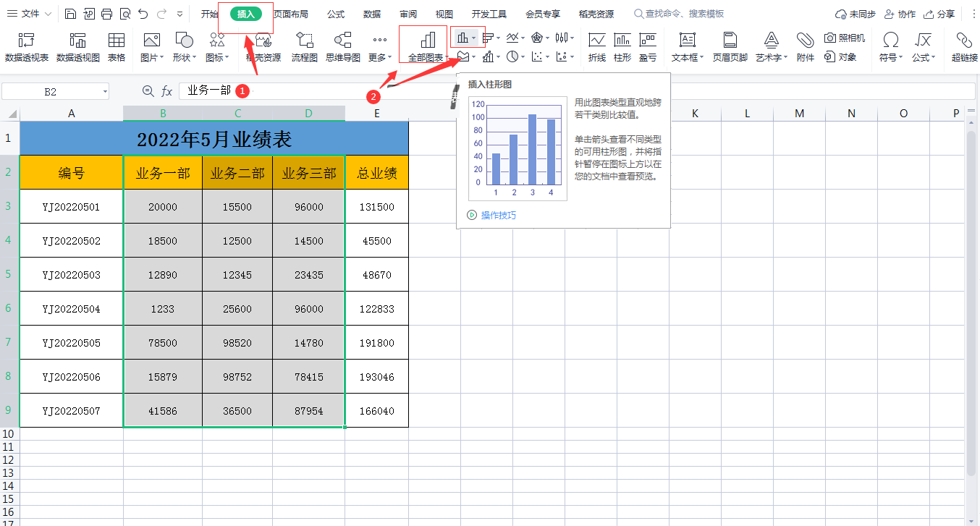
Task: Click the Print Preview icon
Action: 125,14
